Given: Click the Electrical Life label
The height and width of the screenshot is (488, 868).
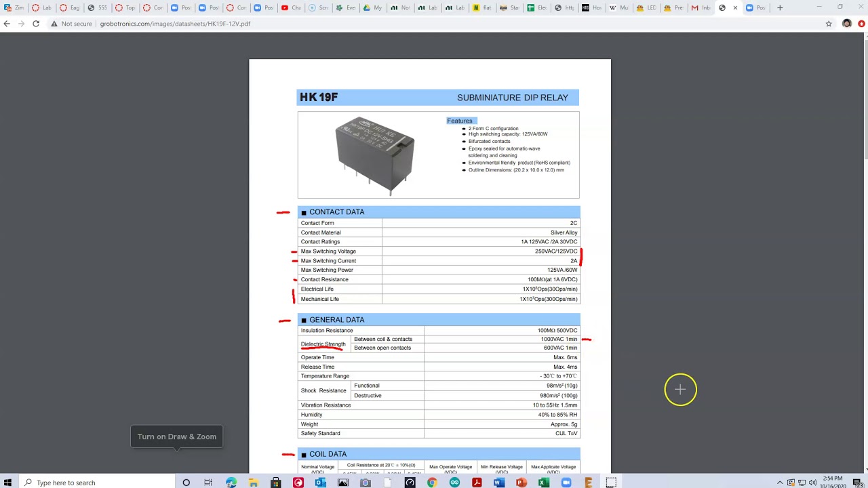Looking at the screenshot, I should 317,289.
